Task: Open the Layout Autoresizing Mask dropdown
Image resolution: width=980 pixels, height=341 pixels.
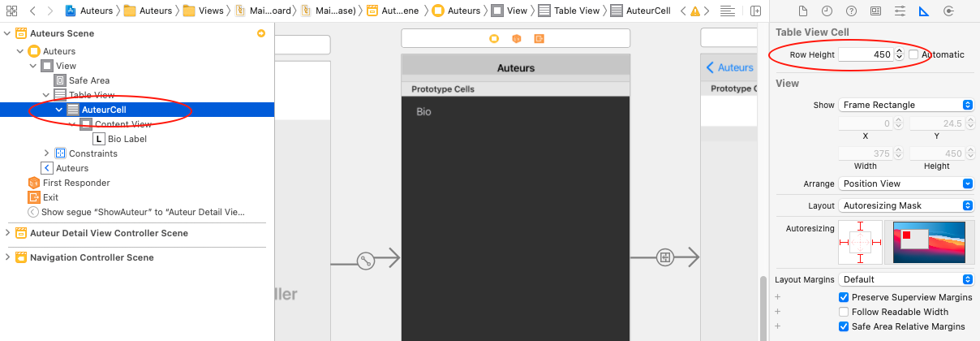Action: click(x=905, y=205)
